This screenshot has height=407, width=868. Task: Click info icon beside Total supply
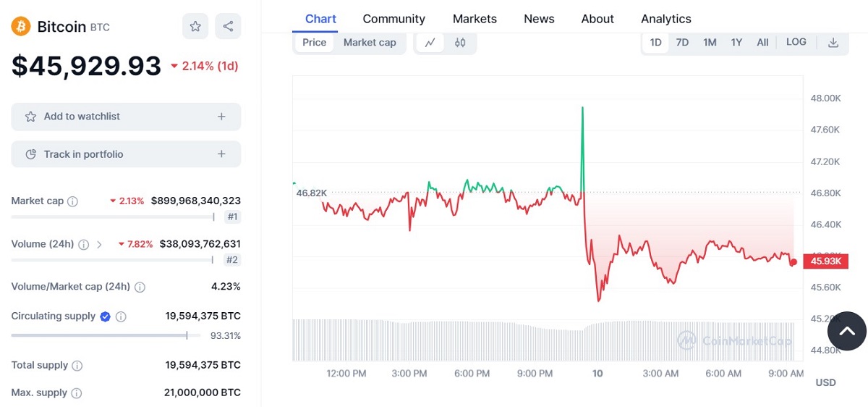pyautogui.click(x=77, y=366)
